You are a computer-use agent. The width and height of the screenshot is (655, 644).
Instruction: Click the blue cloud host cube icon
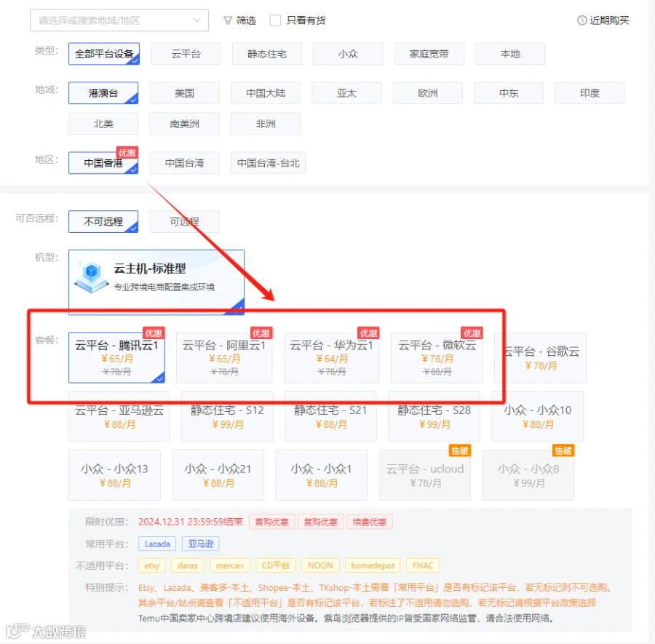point(92,277)
